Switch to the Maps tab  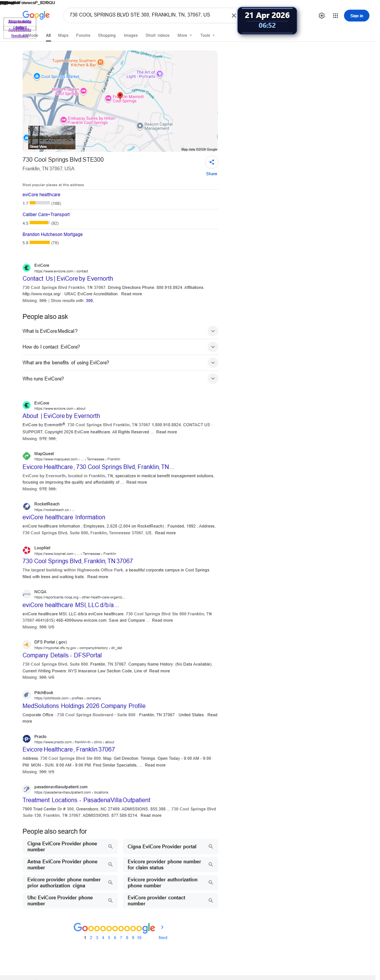(x=64, y=36)
